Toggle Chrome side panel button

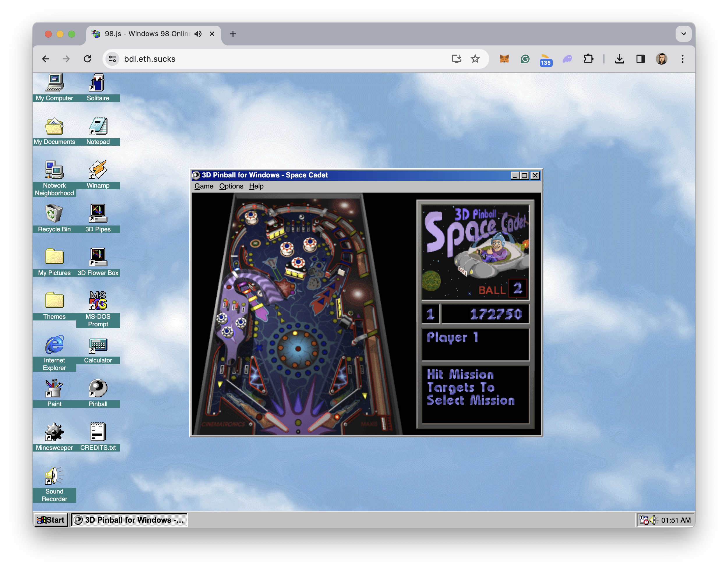tap(640, 59)
